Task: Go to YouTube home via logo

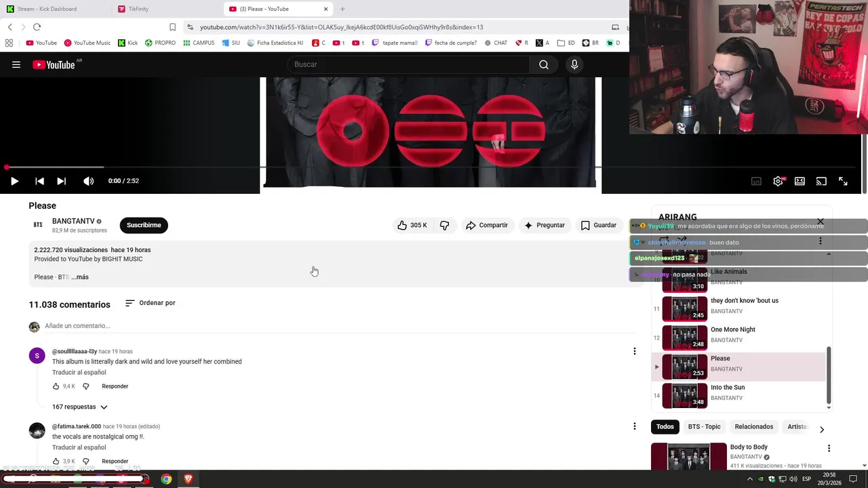Action: tap(54, 64)
